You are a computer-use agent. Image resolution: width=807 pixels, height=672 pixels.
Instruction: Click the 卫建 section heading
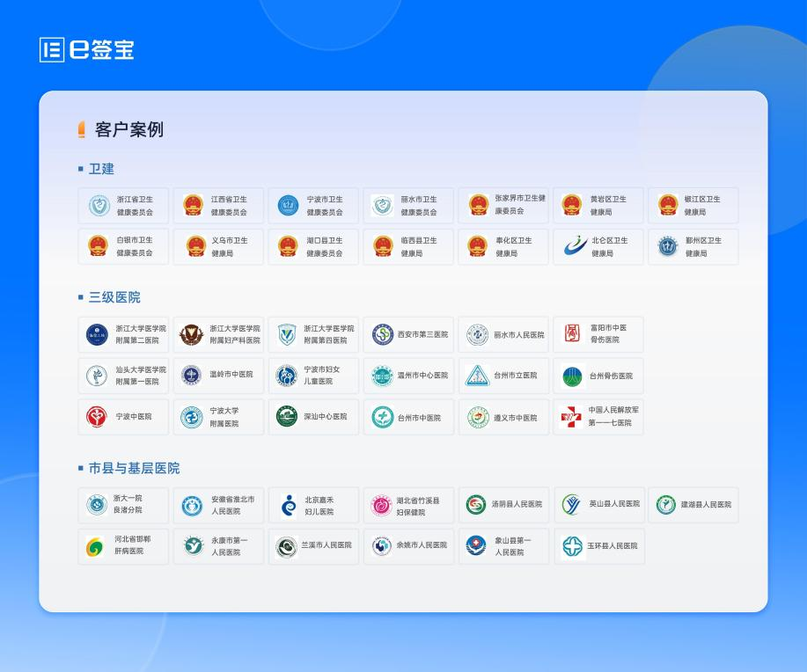tap(101, 169)
